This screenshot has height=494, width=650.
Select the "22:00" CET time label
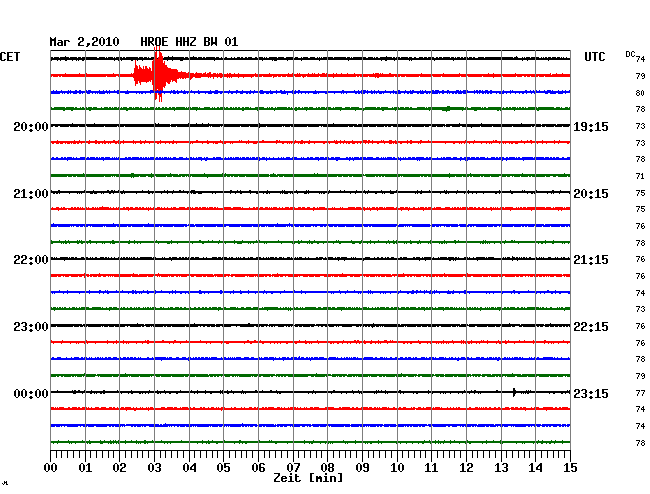click(x=31, y=260)
